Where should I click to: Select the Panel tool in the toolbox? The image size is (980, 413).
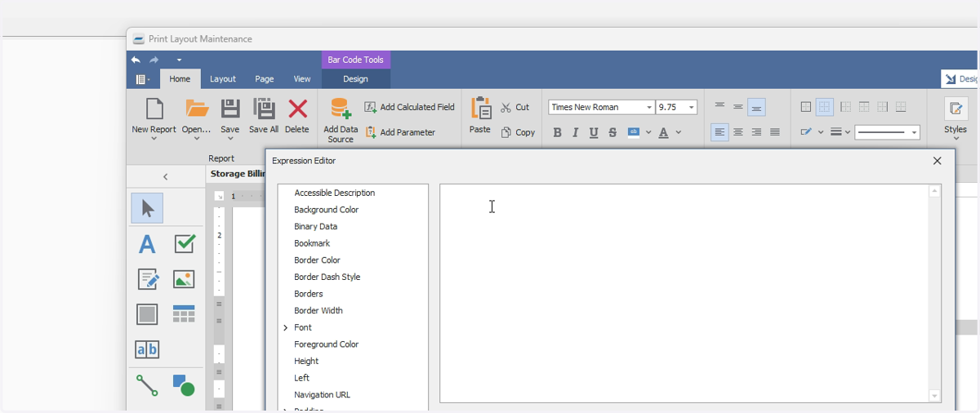coord(147,314)
